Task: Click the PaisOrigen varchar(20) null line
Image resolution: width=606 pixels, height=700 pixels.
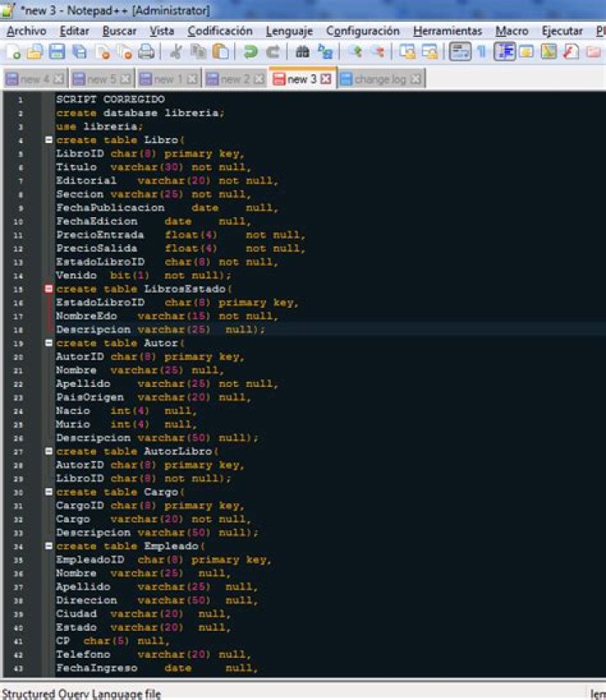Action: point(153,397)
